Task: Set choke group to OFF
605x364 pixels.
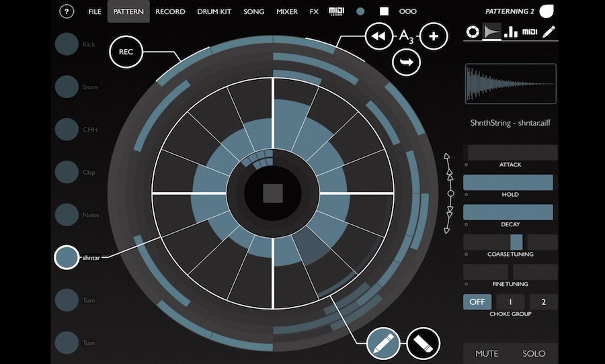Action: [x=477, y=302]
